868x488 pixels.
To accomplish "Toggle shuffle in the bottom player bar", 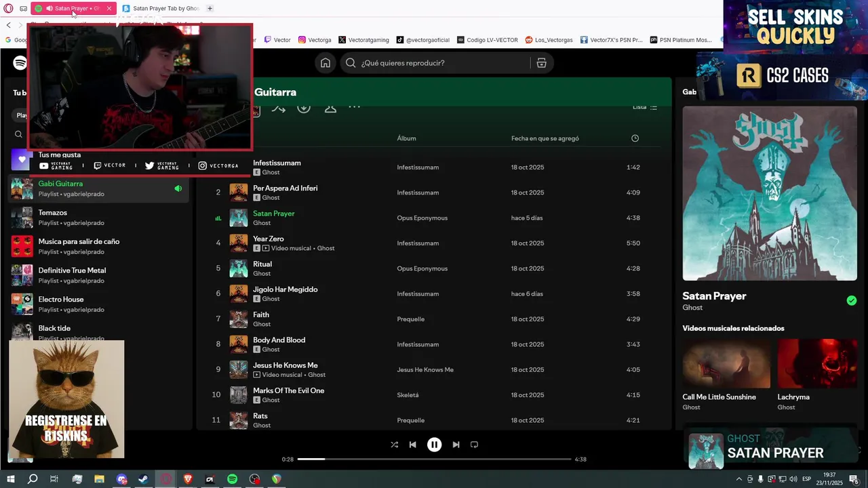I will point(395,445).
